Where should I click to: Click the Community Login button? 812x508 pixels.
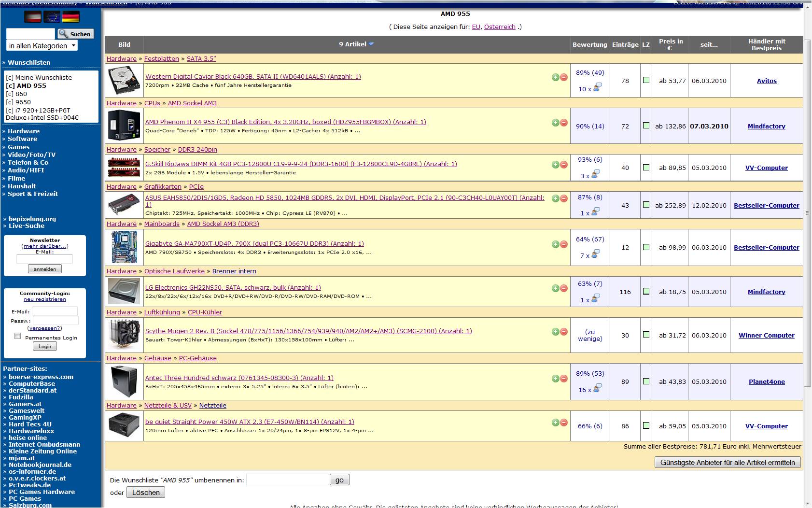click(x=45, y=346)
